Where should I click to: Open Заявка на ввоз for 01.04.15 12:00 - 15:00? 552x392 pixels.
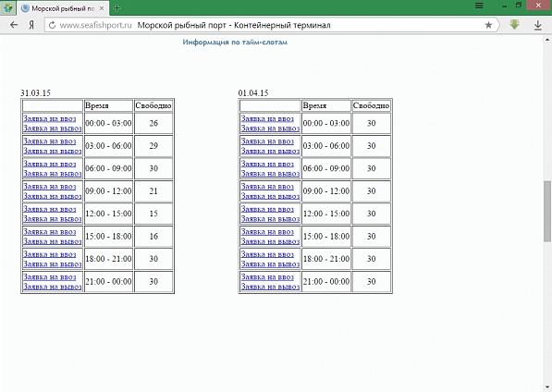click(267, 209)
